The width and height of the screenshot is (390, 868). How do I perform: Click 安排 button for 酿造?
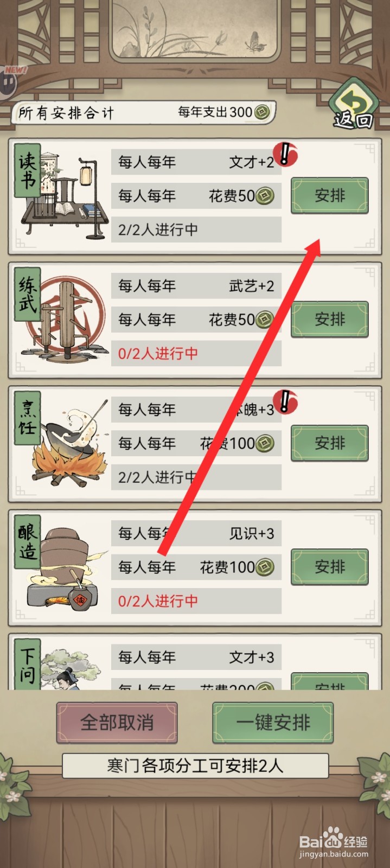(330, 567)
